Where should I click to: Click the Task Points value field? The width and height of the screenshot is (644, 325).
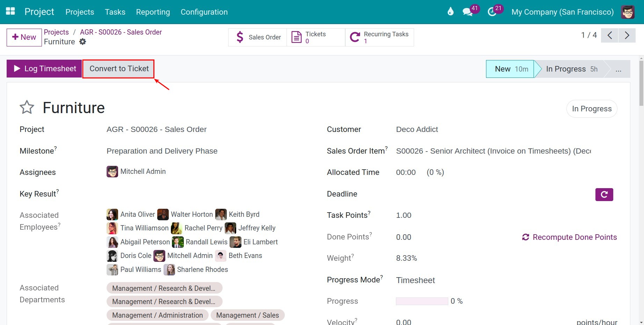point(404,215)
